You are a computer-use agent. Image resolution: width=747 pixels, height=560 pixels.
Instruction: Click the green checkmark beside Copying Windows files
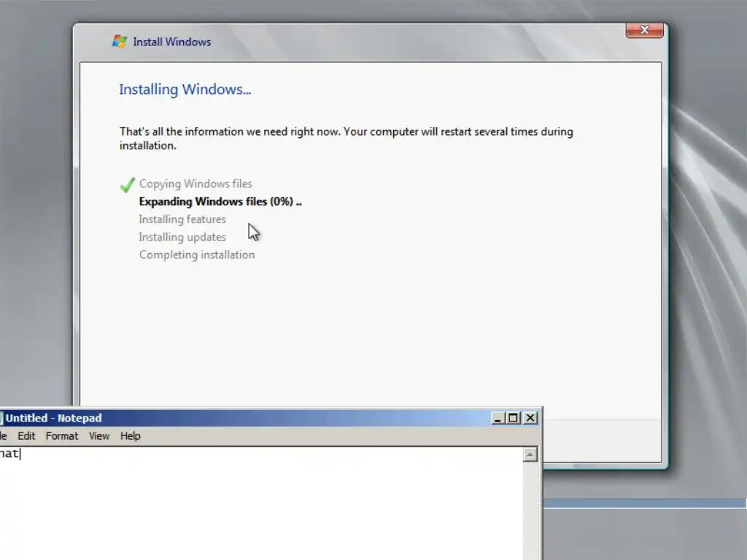(128, 184)
